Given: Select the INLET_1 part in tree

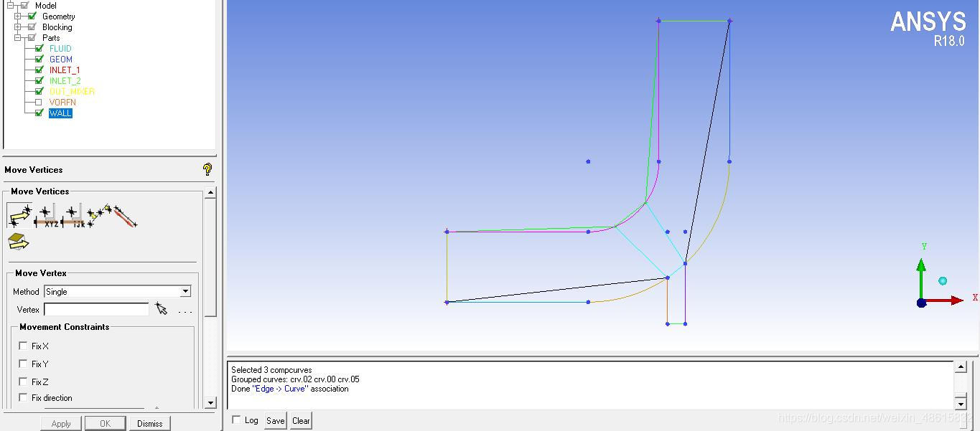Looking at the screenshot, I should (65, 70).
